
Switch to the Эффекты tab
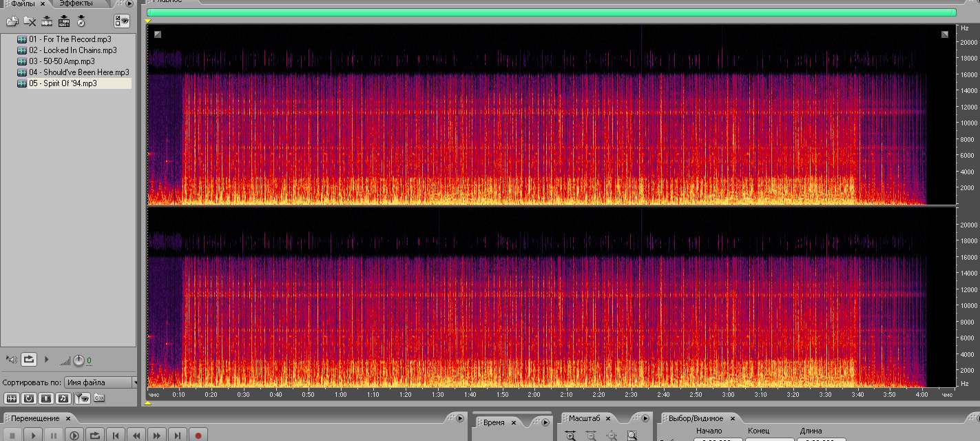(x=76, y=3)
